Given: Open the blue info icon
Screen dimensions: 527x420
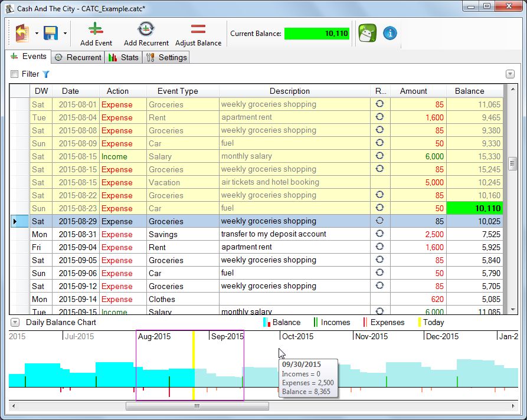Looking at the screenshot, I should [x=390, y=33].
